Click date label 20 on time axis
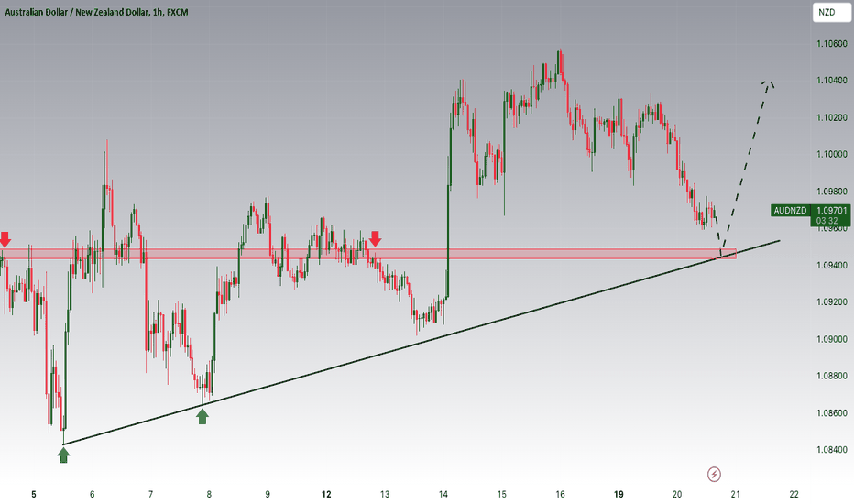The width and height of the screenshot is (854, 504). coord(677,494)
